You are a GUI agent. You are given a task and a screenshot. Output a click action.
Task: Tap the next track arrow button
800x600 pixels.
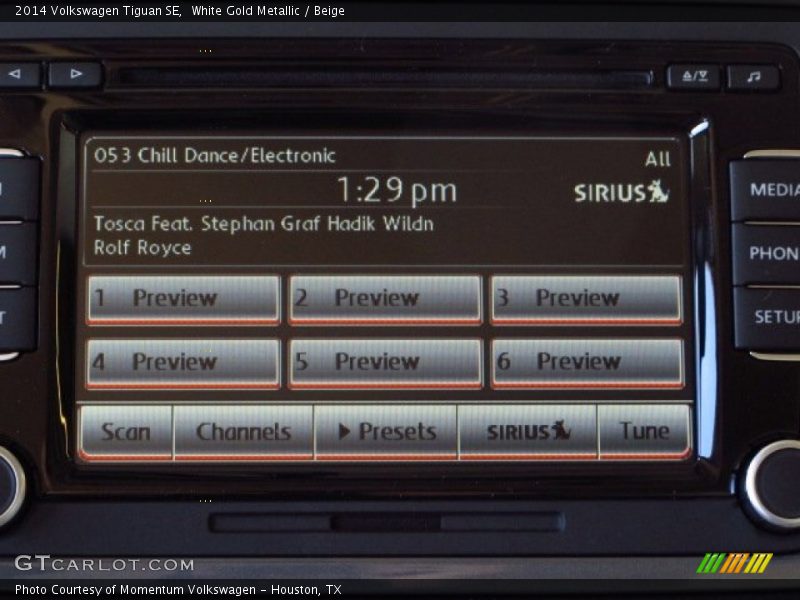[x=75, y=74]
